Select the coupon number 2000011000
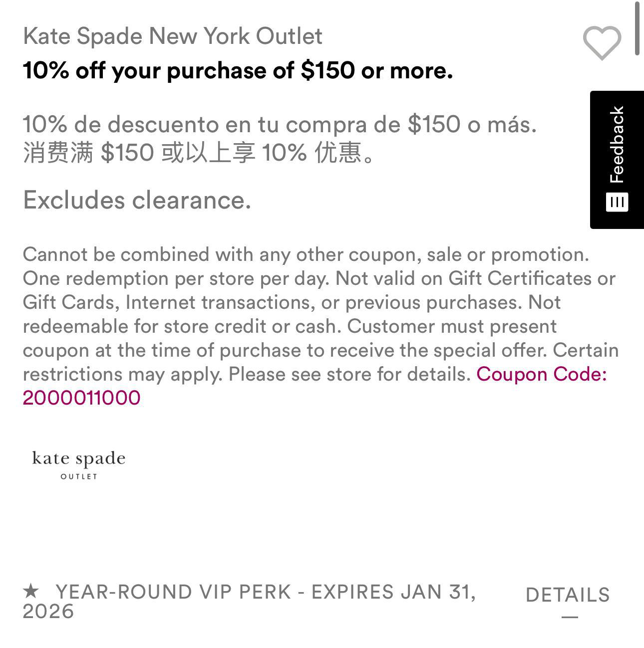 [81, 398]
